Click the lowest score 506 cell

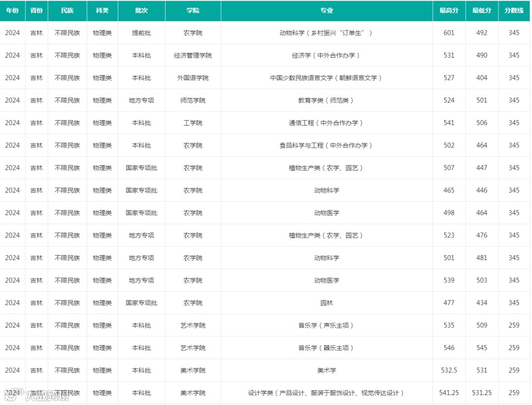(482, 123)
